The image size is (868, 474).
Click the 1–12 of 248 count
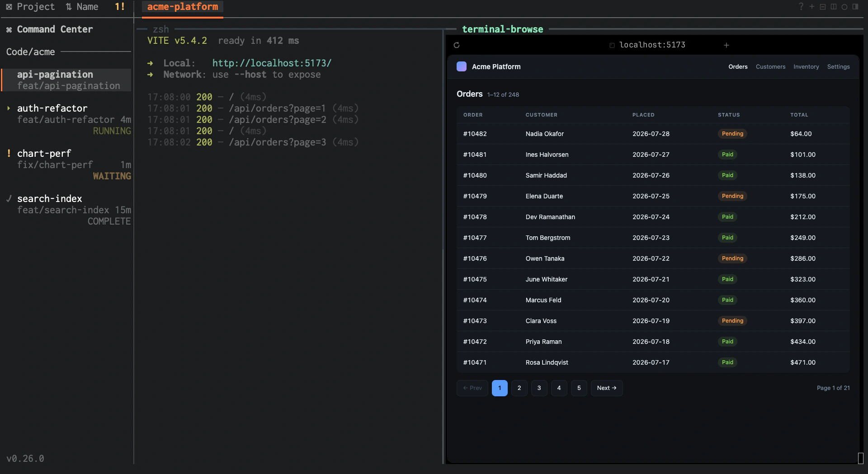503,95
